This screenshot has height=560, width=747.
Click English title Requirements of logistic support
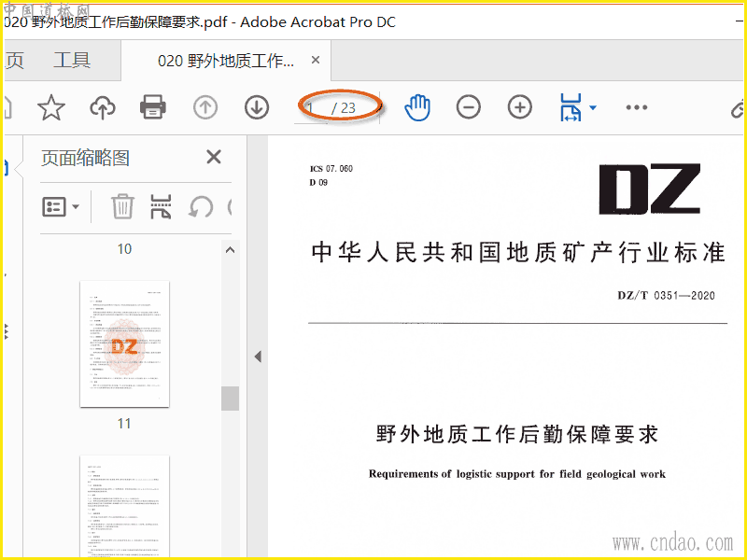[x=517, y=474]
